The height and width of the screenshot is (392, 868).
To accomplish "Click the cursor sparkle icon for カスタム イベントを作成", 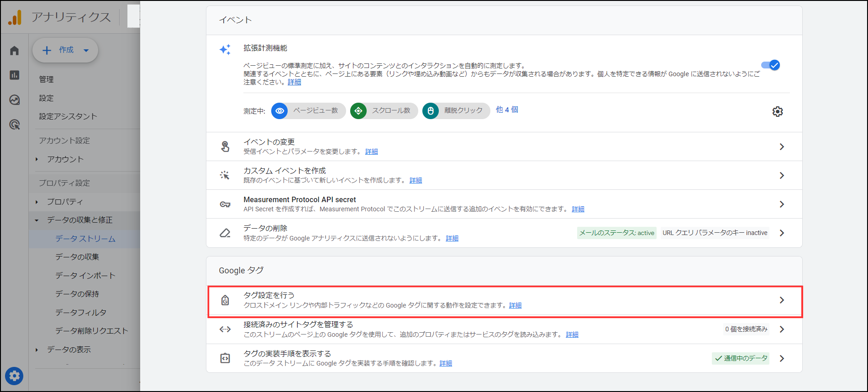I will pyautogui.click(x=225, y=175).
